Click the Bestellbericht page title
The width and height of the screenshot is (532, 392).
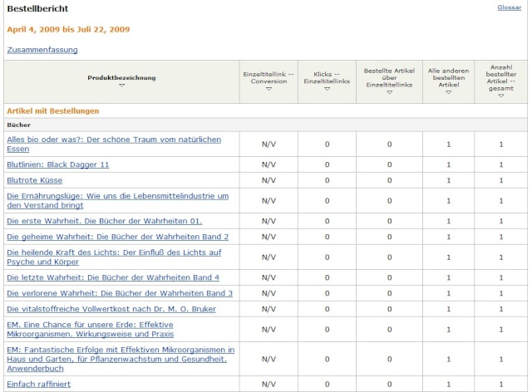[x=37, y=8]
